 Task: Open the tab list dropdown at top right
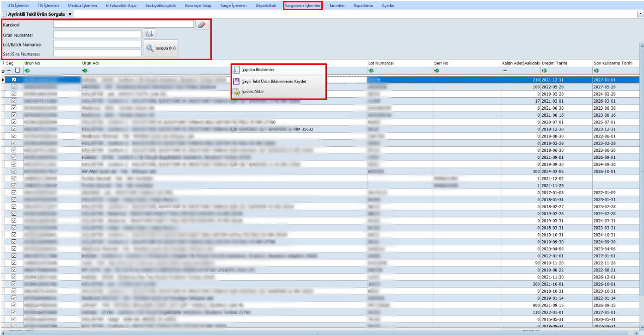(x=640, y=14)
